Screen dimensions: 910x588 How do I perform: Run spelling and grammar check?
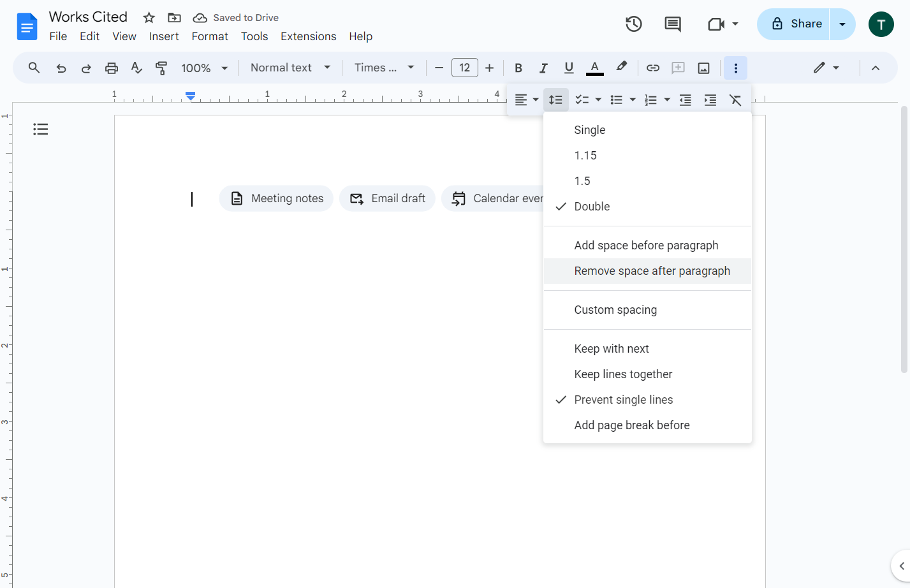(136, 68)
